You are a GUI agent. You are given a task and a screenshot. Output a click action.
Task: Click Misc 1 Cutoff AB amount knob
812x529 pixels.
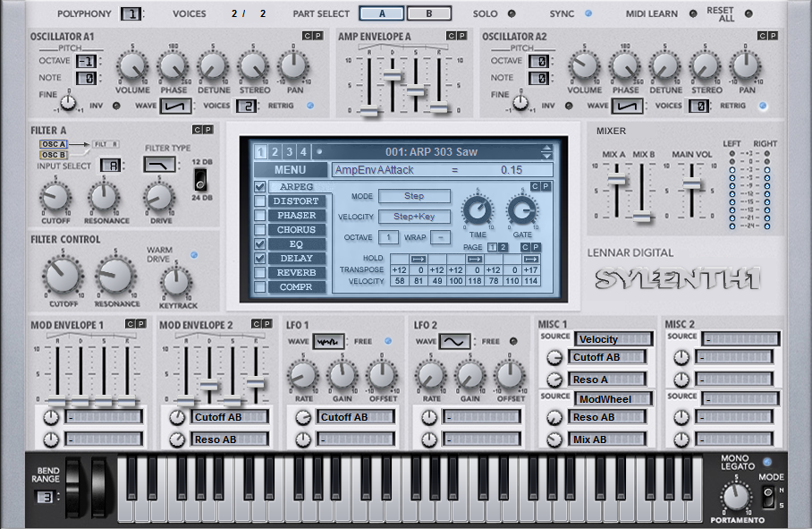click(554, 357)
